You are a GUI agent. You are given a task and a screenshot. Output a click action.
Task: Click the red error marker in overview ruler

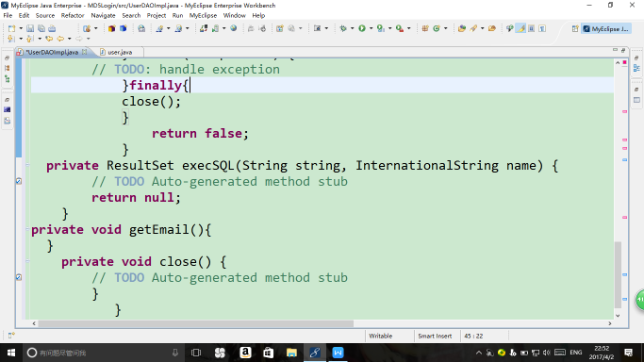(x=625, y=62)
